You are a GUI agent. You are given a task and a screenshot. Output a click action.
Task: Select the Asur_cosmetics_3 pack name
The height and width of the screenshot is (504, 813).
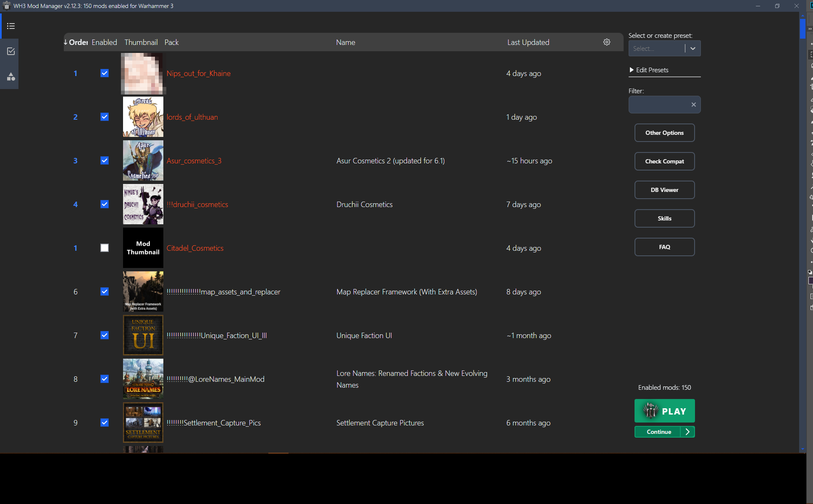coord(194,161)
